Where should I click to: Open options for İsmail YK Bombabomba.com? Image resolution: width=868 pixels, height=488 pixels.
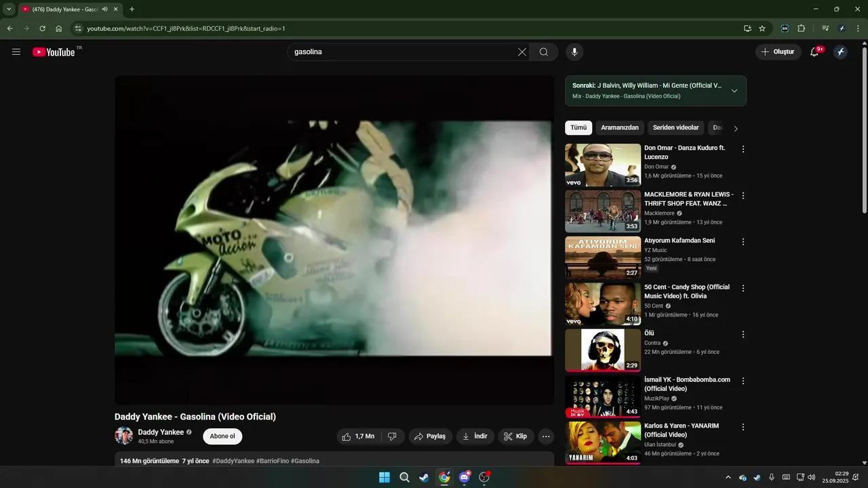coord(743,381)
